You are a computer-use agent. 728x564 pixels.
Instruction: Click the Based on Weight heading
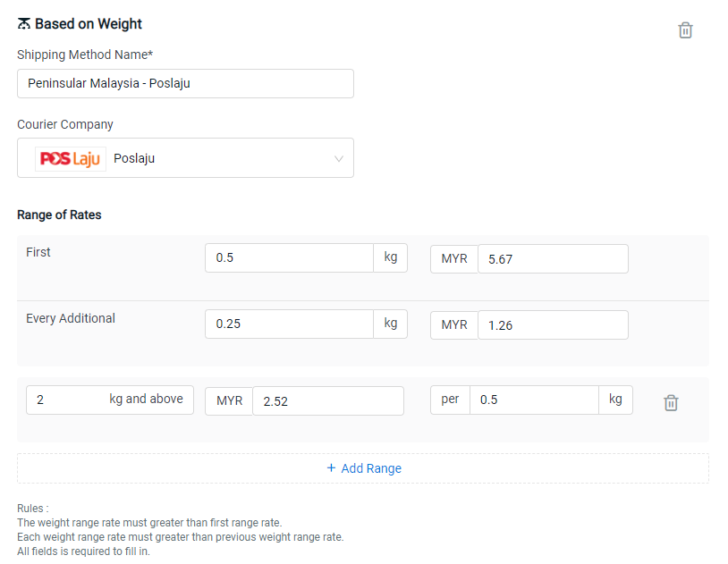[89, 23]
